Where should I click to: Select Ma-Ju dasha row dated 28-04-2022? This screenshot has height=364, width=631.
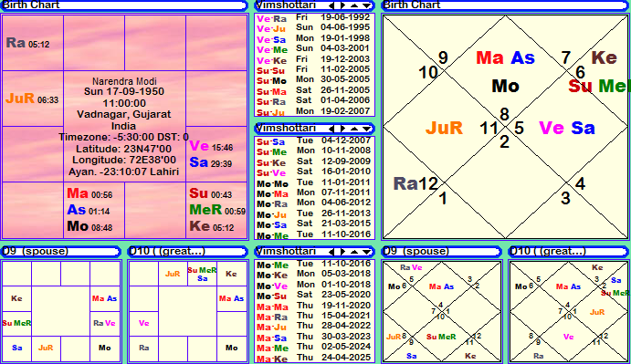[313, 327]
